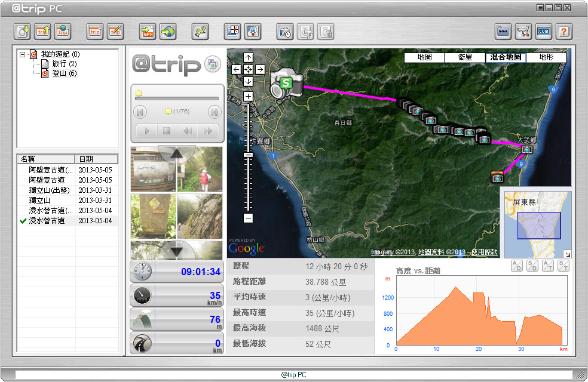Click the rewind button

tap(188, 131)
